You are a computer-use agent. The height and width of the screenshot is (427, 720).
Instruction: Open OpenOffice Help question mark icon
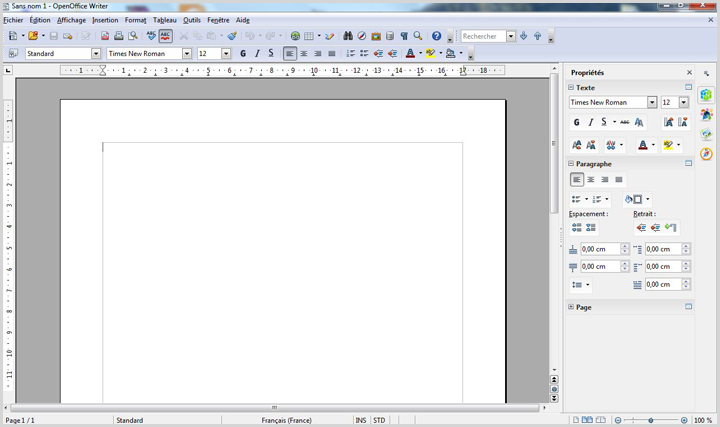(437, 36)
